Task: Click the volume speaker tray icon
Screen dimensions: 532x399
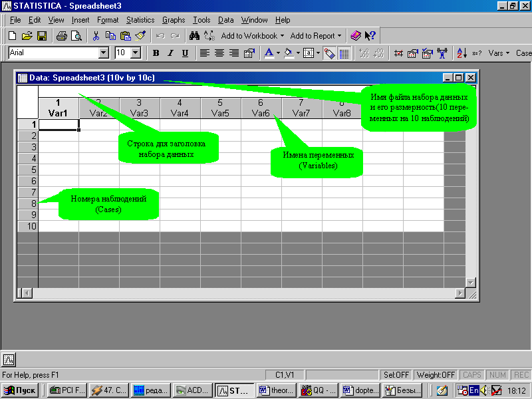Action: [484, 390]
